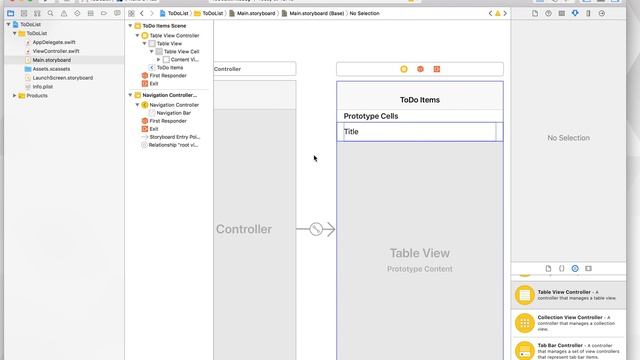Expand Content View in outline
640x360 pixels.
(158, 60)
